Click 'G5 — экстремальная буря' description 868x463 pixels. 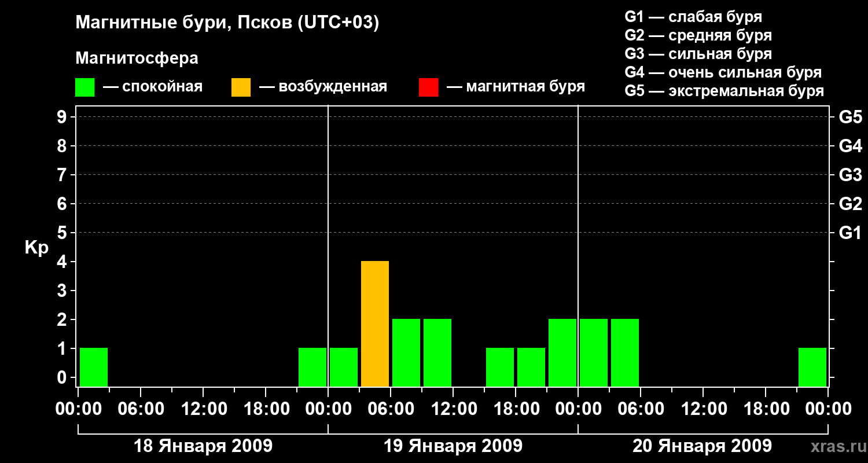click(724, 91)
